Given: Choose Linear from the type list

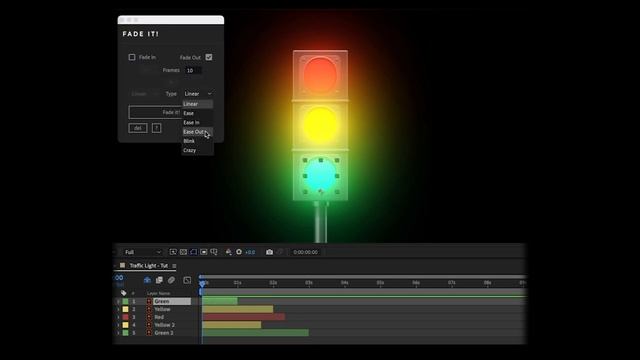Looking at the screenshot, I should tap(197, 104).
